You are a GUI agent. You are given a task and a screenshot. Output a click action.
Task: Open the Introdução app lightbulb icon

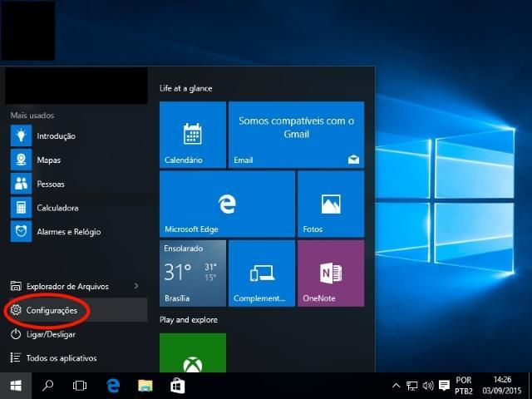click(21, 135)
